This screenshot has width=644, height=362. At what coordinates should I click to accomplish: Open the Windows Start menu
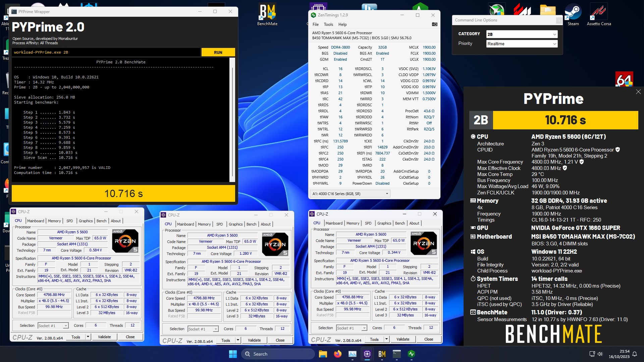click(x=233, y=354)
